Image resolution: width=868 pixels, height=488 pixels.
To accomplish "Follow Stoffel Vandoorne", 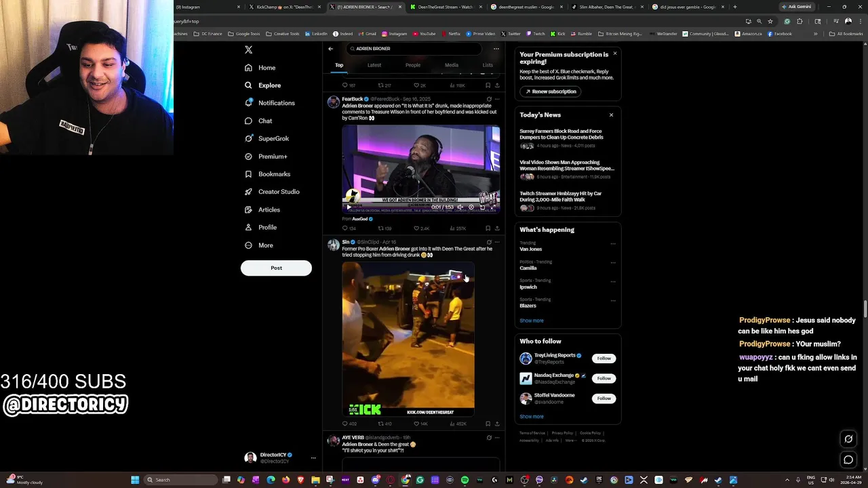I will pos(604,399).
